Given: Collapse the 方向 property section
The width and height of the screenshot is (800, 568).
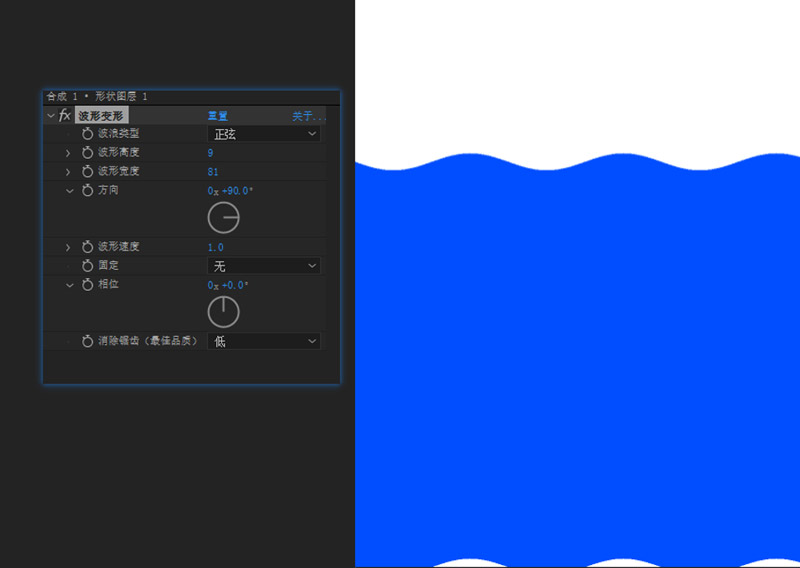Looking at the screenshot, I should pyautogui.click(x=69, y=191).
